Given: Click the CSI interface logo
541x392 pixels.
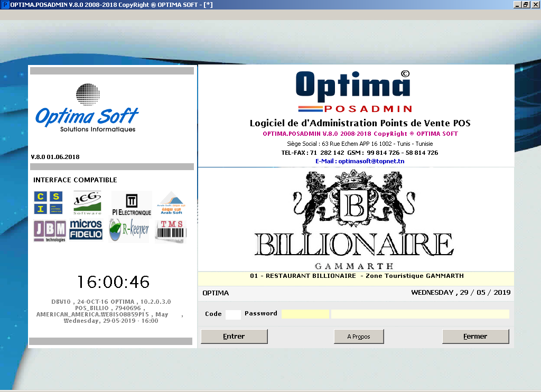Looking at the screenshot, I should click(48, 202).
